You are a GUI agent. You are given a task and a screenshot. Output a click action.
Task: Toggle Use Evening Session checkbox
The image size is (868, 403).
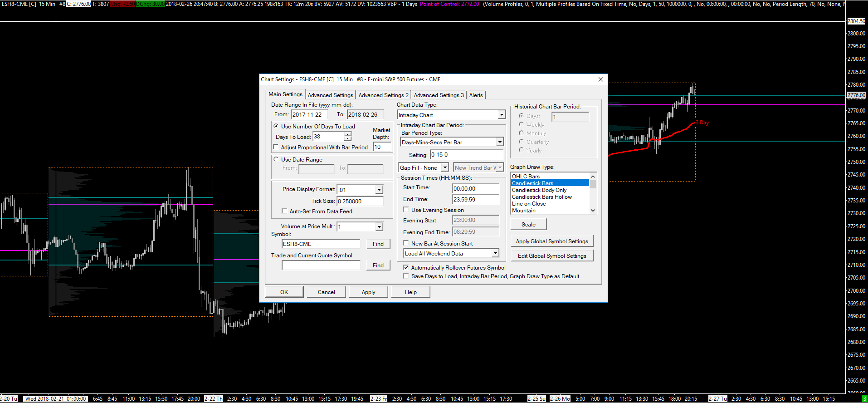(406, 210)
